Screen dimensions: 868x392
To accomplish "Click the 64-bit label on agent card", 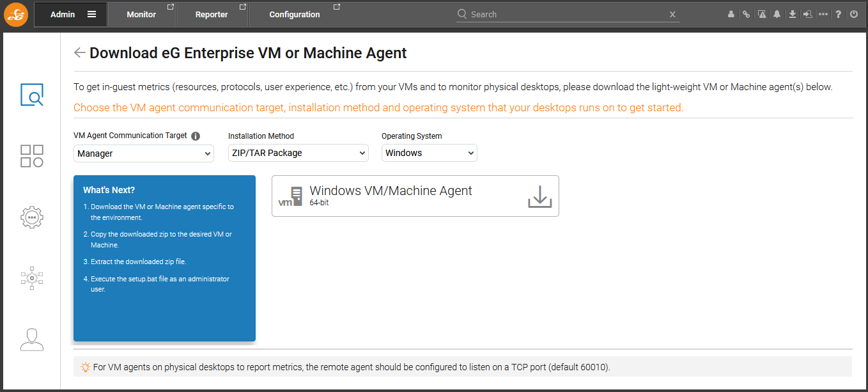I will [320, 203].
